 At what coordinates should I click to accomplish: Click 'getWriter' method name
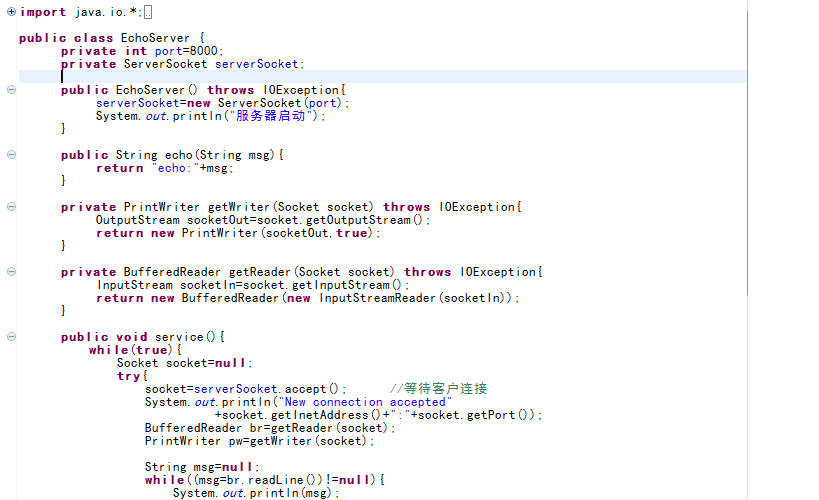(238, 207)
